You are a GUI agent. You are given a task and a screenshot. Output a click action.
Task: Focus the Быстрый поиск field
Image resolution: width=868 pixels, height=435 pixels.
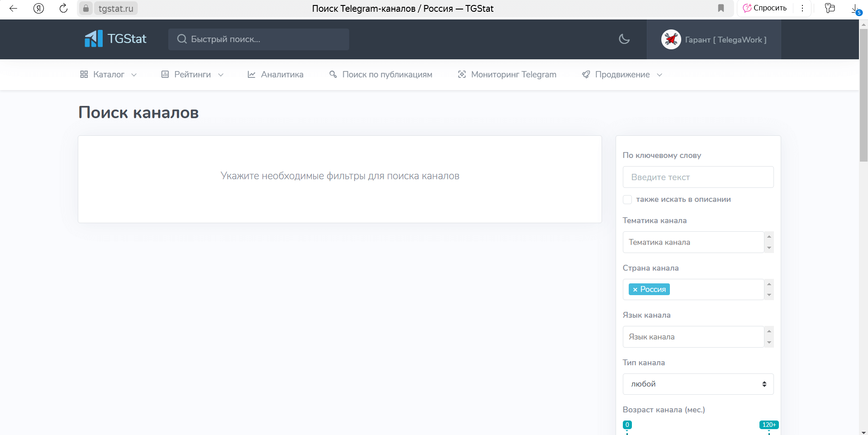[259, 39]
